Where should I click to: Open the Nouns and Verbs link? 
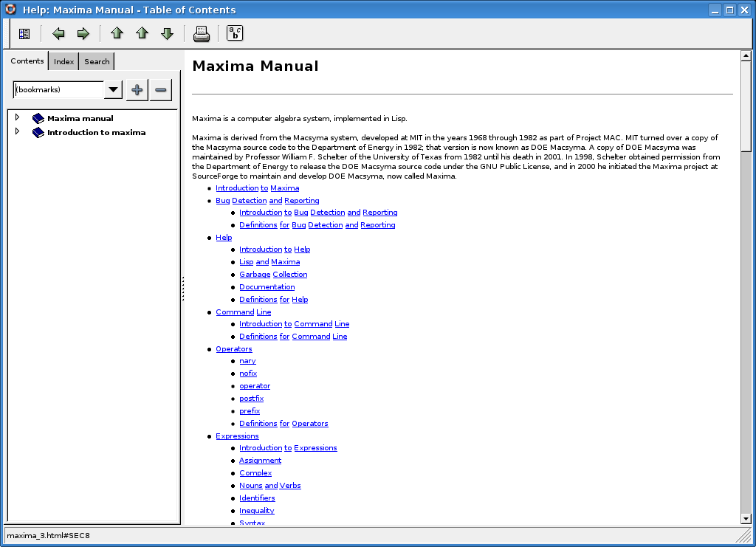click(270, 486)
